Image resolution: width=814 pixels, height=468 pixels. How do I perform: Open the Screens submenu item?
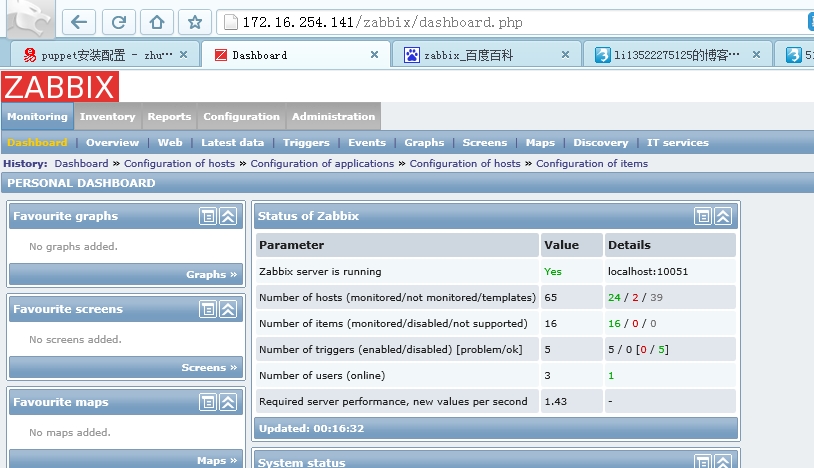coord(484,143)
